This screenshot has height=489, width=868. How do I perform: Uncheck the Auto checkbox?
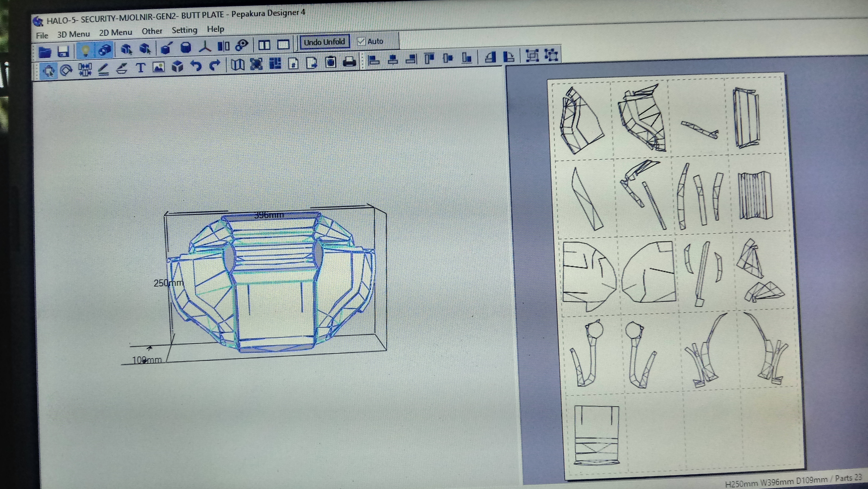(361, 41)
